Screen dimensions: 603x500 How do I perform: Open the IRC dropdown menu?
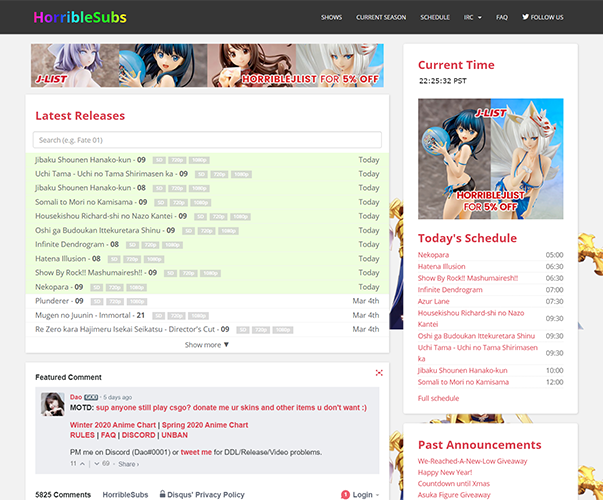[472, 17]
